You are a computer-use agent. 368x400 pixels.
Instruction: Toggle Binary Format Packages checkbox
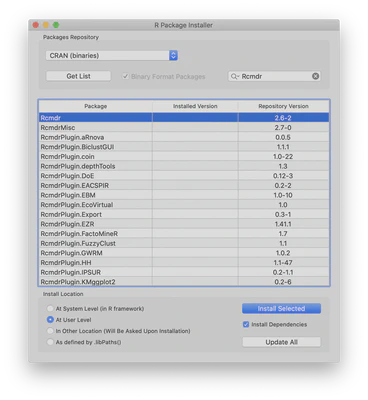tap(125, 76)
